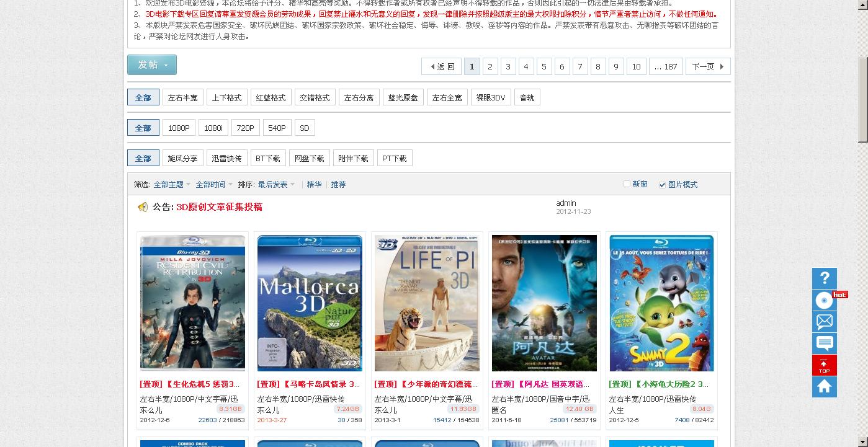
Task: Click the 11.93GB size tag
Action: click(463, 409)
